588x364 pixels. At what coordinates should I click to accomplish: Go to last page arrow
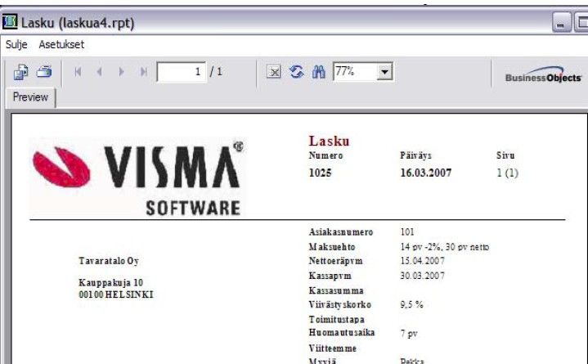click(x=143, y=71)
